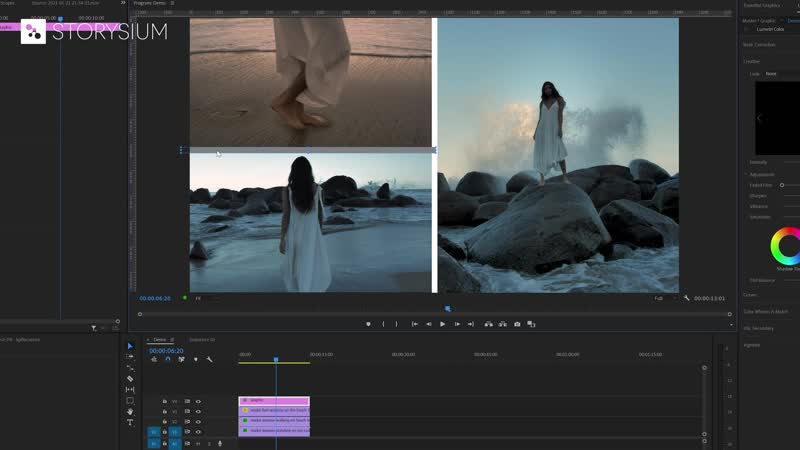Open comparison view button
Viewport: 800px width, 450px height.
click(x=531, y=324)
